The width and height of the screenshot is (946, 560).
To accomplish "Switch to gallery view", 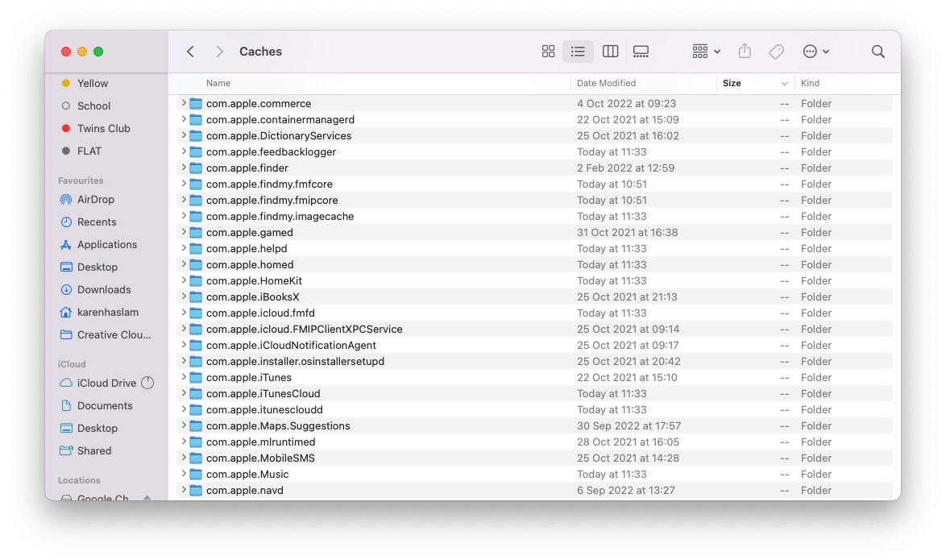I will (x=641, y=52).
